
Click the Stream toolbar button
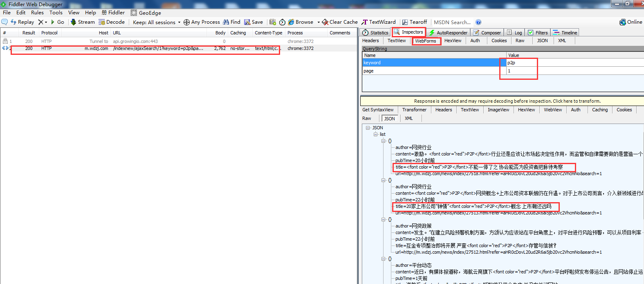coord(83,22)
